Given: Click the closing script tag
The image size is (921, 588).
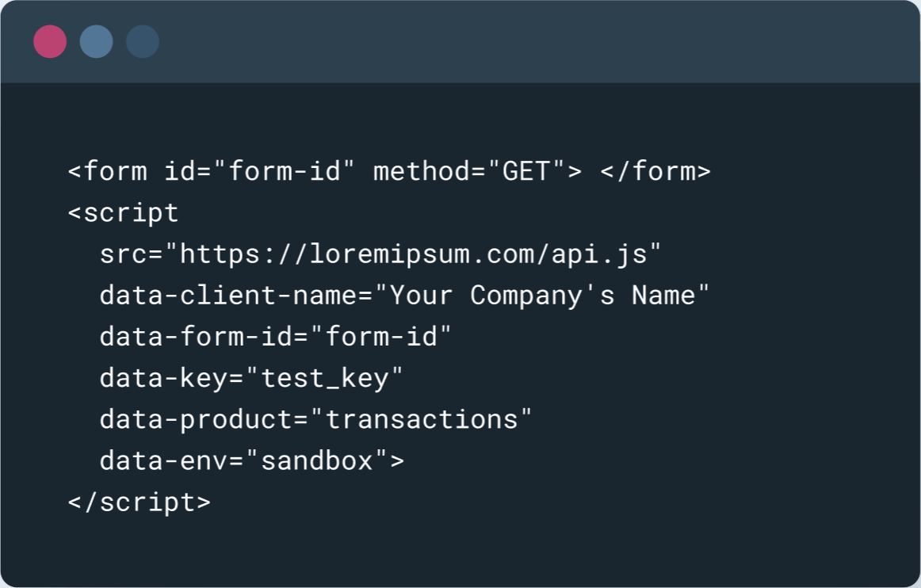Looking at the screenshot, I should [139, 502].
